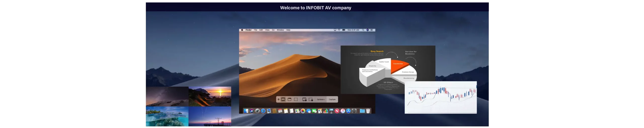This screenshot has height=128, width=644.
Task: Click the Spotlight search icon
Action: pyautogui.click(x=363, y=30)
